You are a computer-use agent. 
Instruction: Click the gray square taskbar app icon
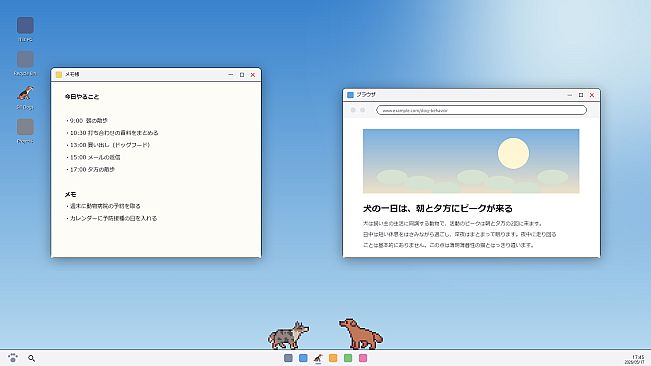click(288, 358)
